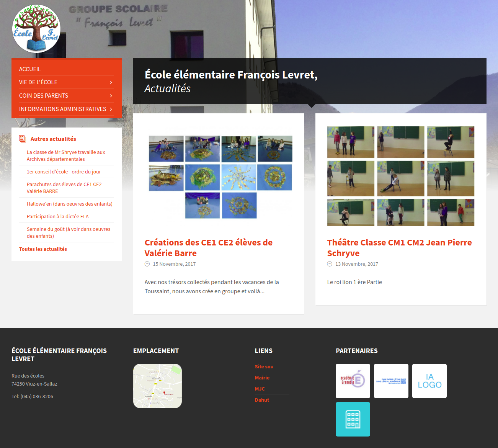
Task: Expand COIN DES PARENTS submenu chevron
Action: coord(111,96)
